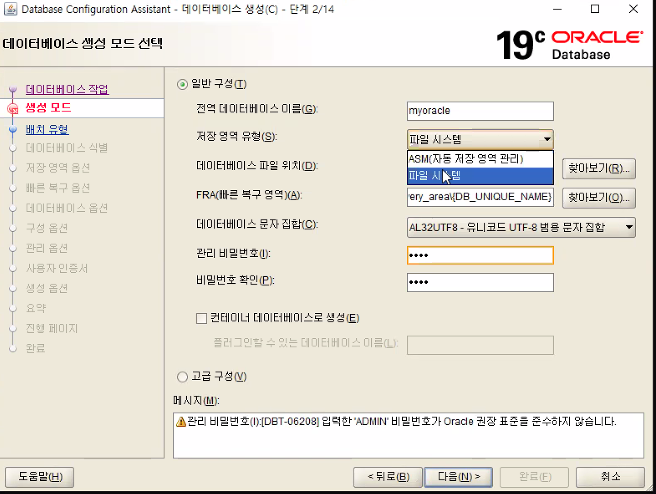The width and height of the screenshot is (656, 494).
Task: Click the 빠른 복구 옵션 step label
Action: [x=58, y=188]
